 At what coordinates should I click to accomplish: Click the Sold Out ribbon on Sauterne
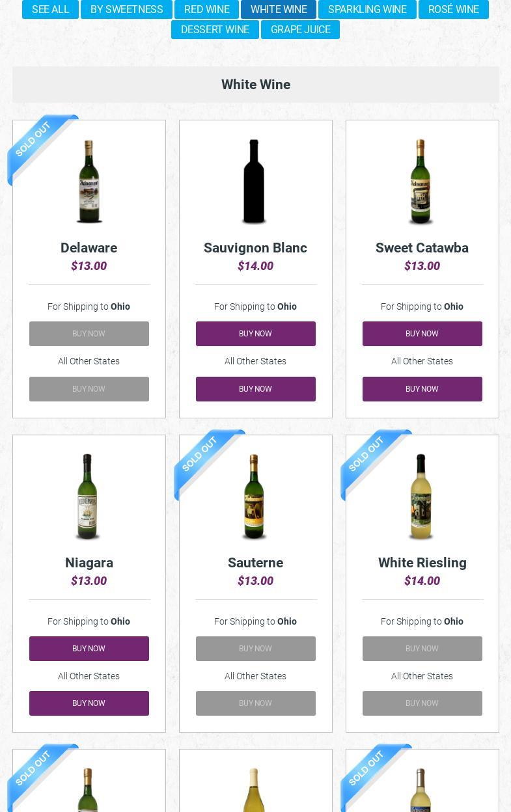201,456
